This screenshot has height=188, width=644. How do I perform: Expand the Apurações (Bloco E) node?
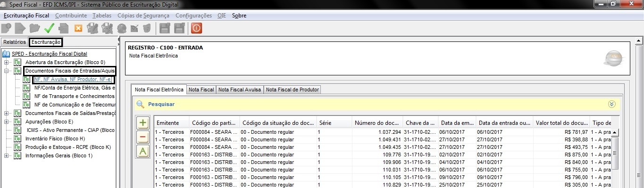[x=6, y=122]
